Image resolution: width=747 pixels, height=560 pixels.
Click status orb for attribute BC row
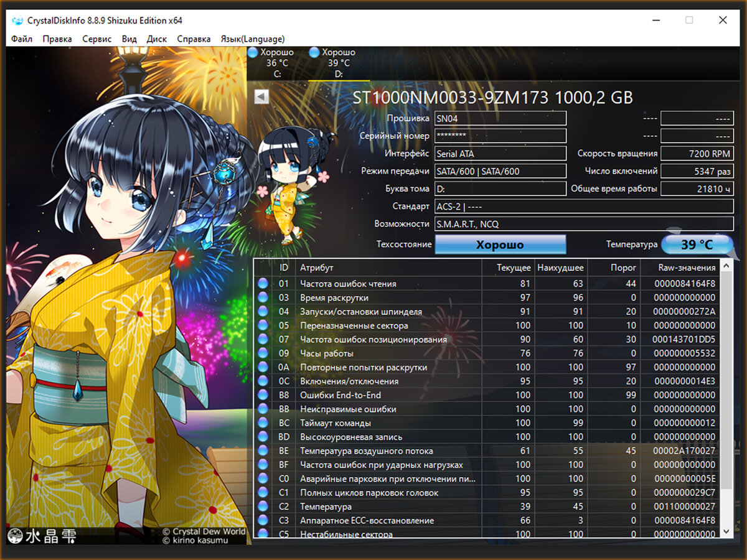(263, 423)
